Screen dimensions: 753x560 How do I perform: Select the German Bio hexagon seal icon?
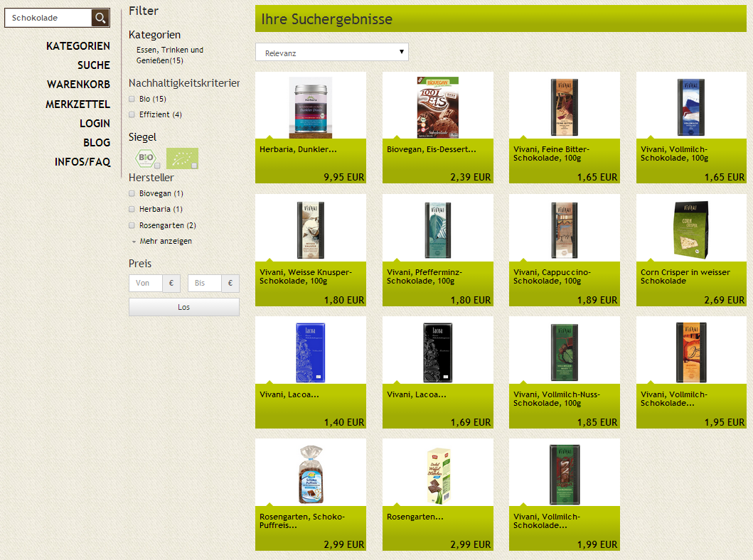click(146, 158)
